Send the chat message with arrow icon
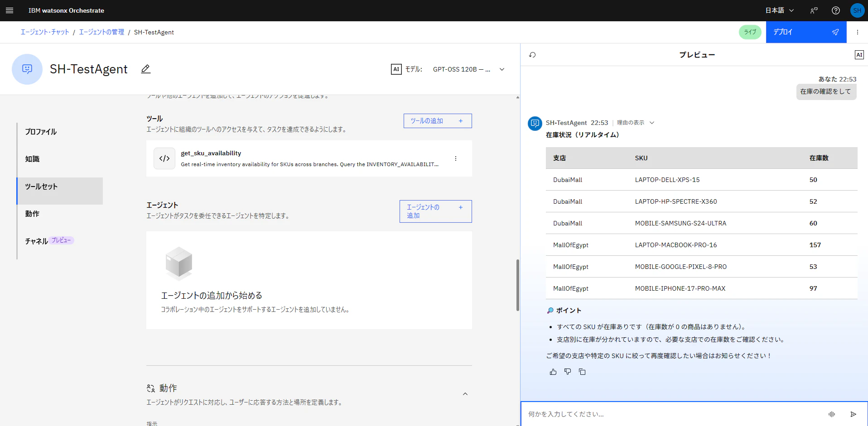 coord(853,414)
